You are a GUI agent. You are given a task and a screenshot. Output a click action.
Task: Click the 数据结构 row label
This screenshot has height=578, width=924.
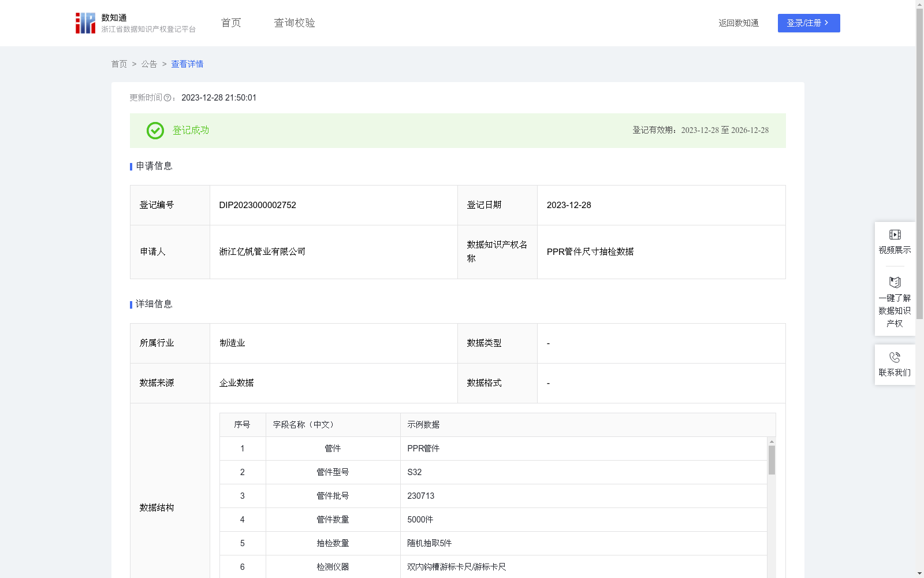157,508
